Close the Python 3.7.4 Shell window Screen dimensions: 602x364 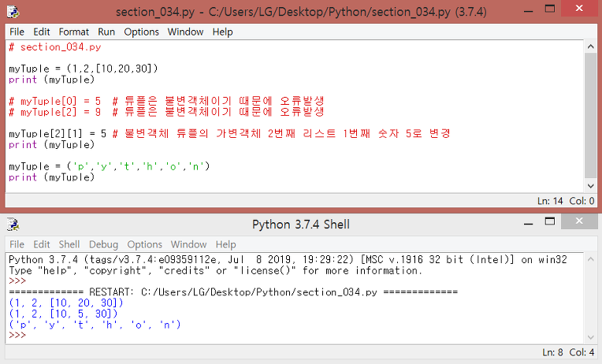coord(579,221)
